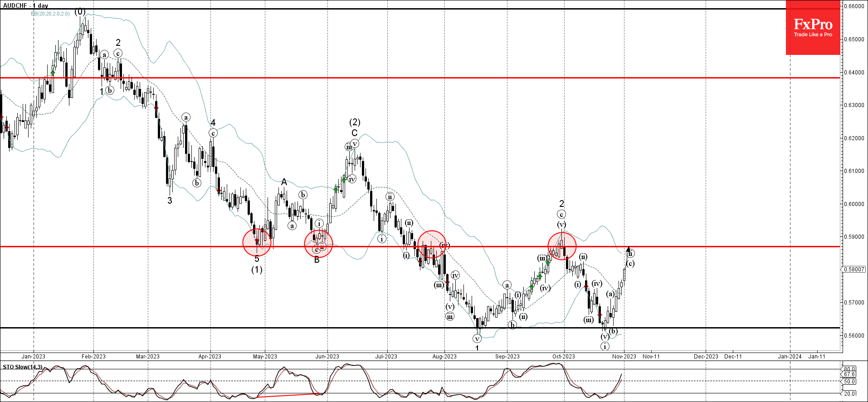This screenshot has height=402, width=868.
Task: Select the AUDCHF - 1 day chart title
Action: click(x=26, y=5)
